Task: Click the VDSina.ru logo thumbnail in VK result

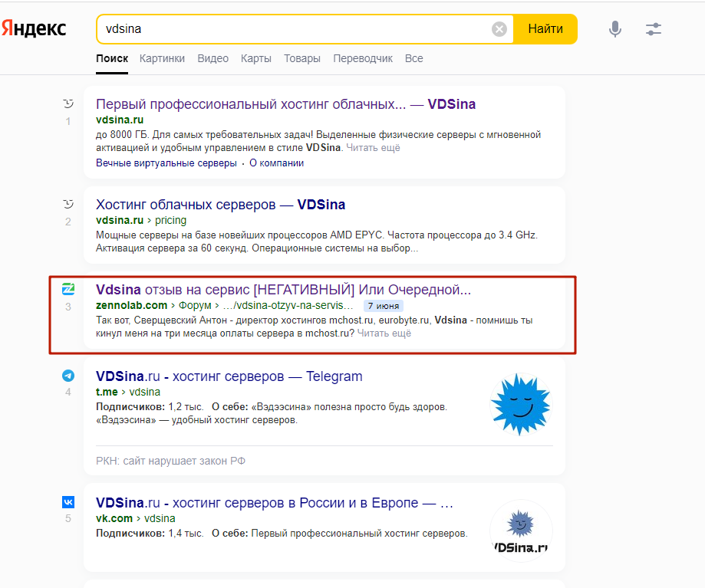Action: [x=521, y=531]
